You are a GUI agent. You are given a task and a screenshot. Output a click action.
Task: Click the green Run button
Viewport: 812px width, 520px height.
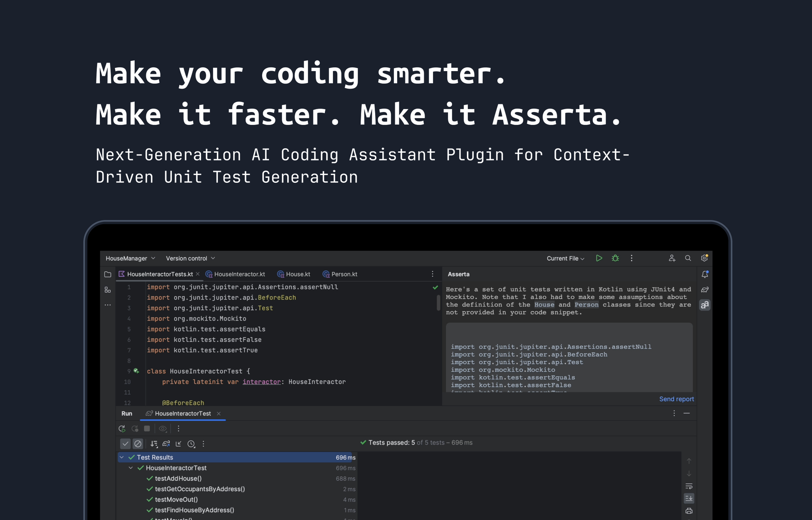pyautogui.click(x=599, y=258)
